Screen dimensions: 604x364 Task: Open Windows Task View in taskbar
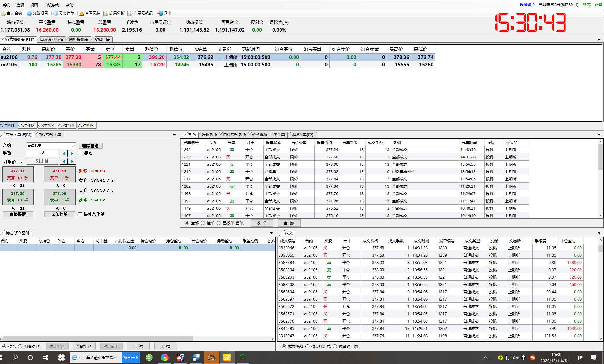45,358
